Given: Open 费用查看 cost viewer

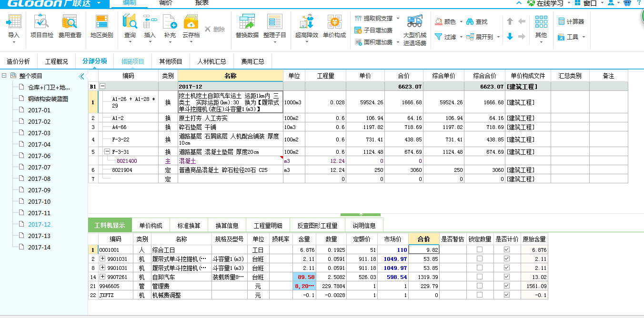Looking at the screenshot, I should (70, 27).
